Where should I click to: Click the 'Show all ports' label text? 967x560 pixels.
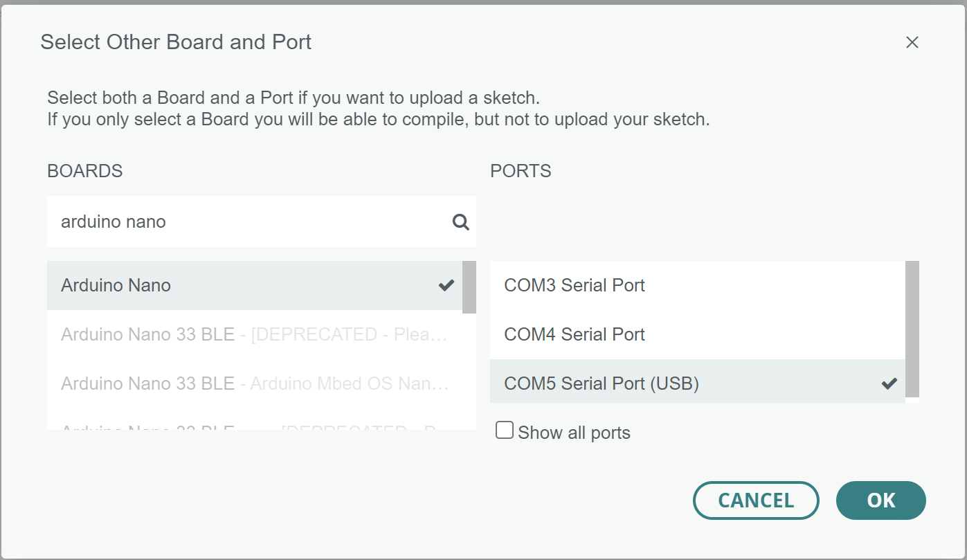pos(574,433)
